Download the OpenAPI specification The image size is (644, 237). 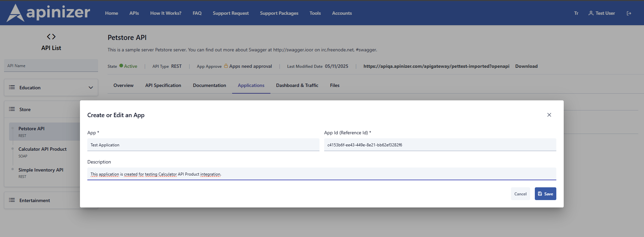click(526, 66)
